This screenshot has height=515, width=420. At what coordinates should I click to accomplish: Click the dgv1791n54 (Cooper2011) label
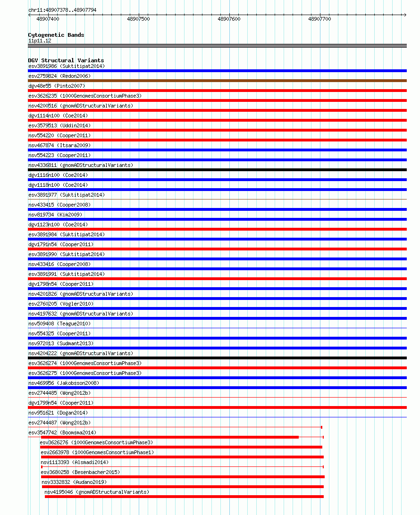pyautogui.click(x=61, y=244)
